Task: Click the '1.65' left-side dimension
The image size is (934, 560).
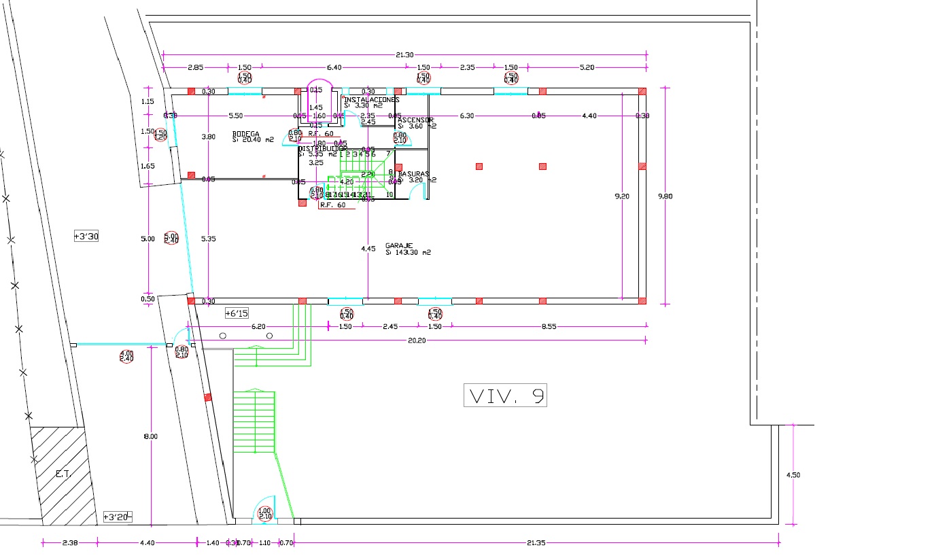Action: [148, 166]
